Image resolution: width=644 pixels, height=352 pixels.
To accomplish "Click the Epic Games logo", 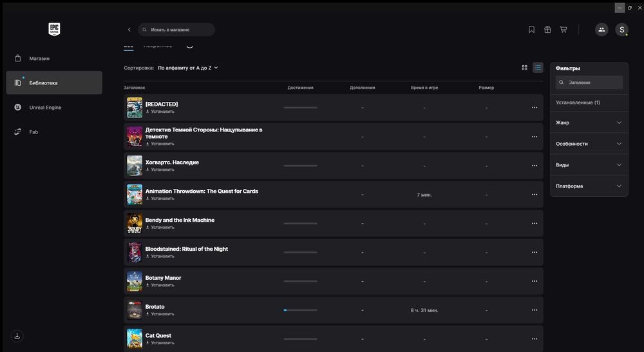I will pyautogui.click(x=54, y=29).
